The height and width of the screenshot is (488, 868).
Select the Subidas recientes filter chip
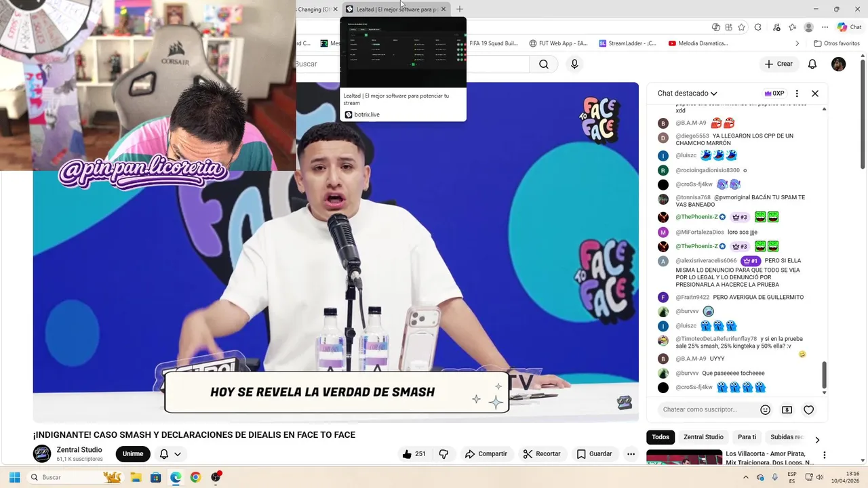pos(786,437)
